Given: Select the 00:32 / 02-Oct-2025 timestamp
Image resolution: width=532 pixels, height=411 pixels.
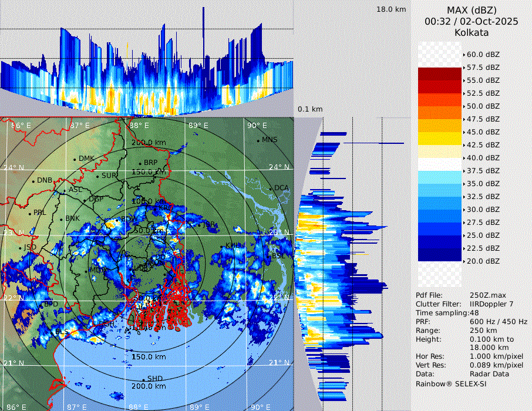Looking at the screenshot, I should [472, 21].
